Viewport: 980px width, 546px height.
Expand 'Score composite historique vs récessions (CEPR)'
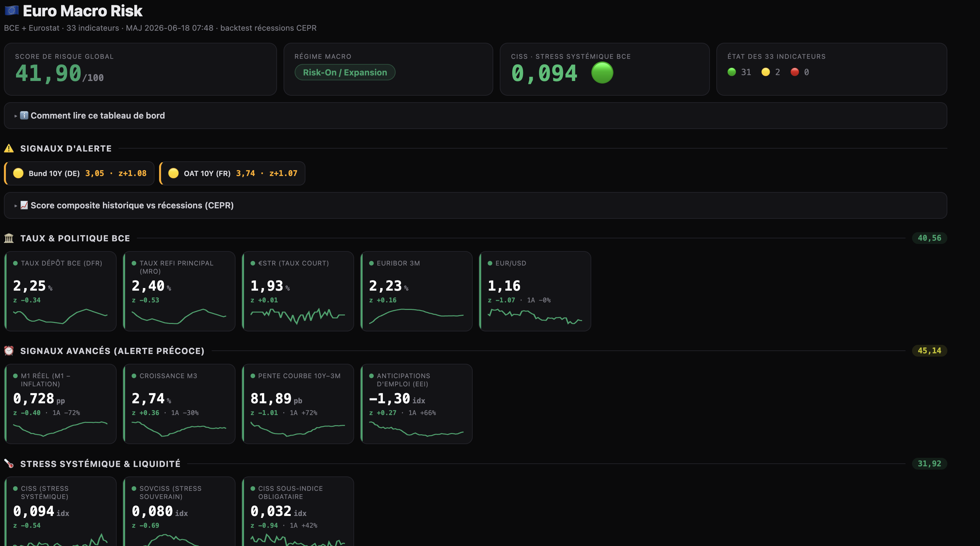(x=475, y=205)
